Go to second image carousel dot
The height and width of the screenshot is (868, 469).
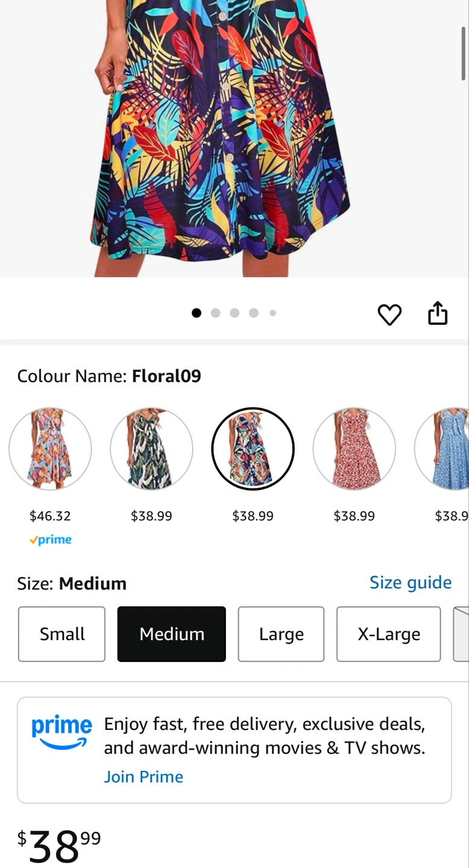[x=215, y=313]
